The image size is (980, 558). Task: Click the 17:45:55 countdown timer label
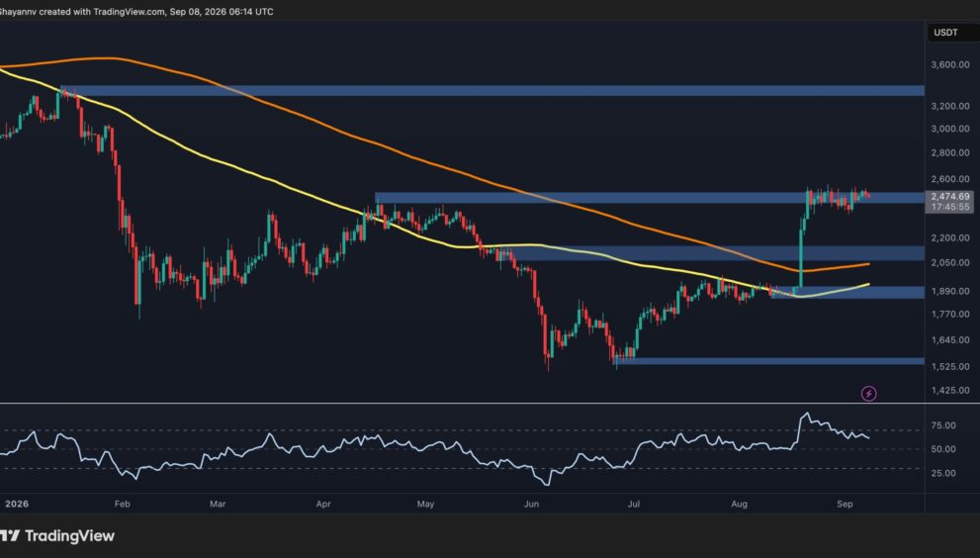point(949,207)
